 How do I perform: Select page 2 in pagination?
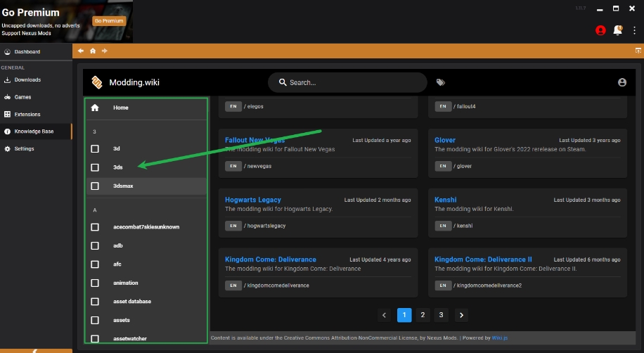click(423, 315)
